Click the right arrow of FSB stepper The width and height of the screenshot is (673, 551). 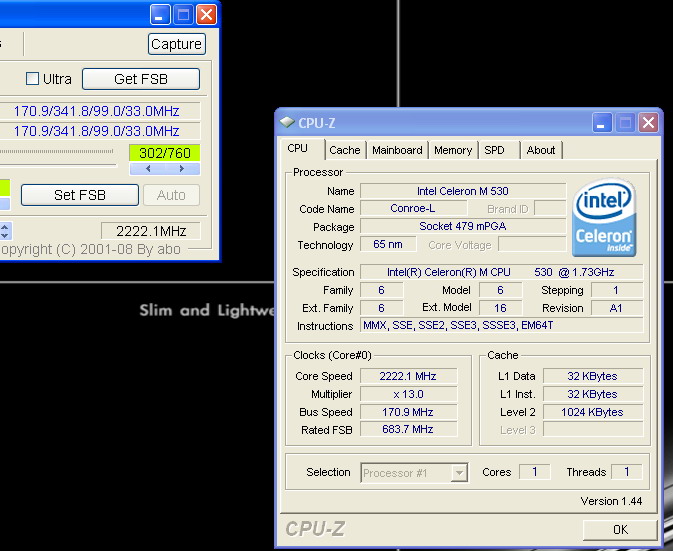pyautogui.click(x=182, y=169)
